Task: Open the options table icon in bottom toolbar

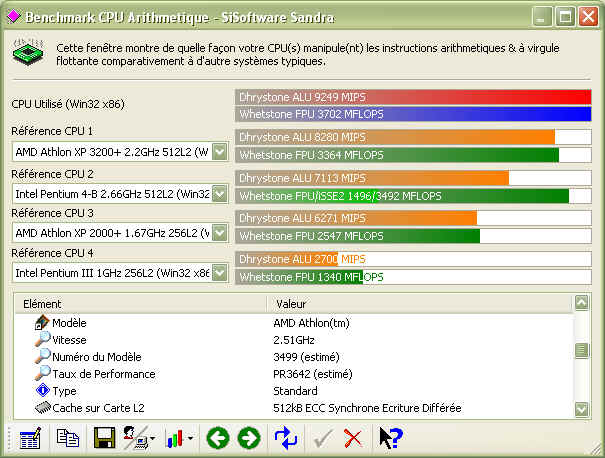Action: [30, 438]
